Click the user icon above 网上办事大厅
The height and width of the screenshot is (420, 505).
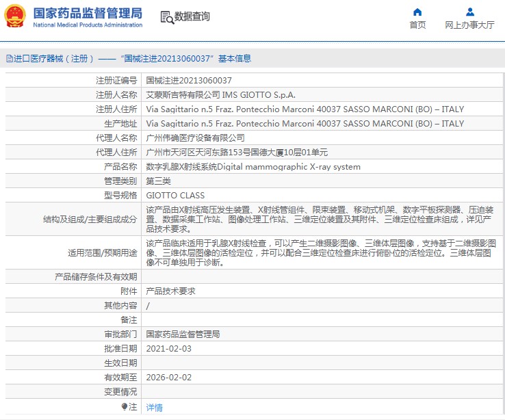469,12
